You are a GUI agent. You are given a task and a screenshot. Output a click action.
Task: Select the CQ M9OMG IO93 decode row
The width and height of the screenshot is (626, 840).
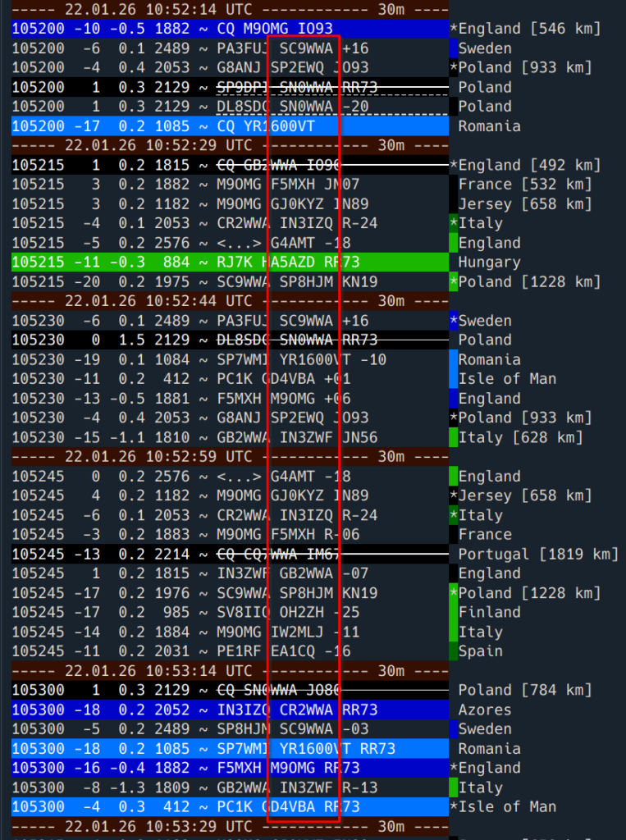pyautogui.click(x=230, y=29)
